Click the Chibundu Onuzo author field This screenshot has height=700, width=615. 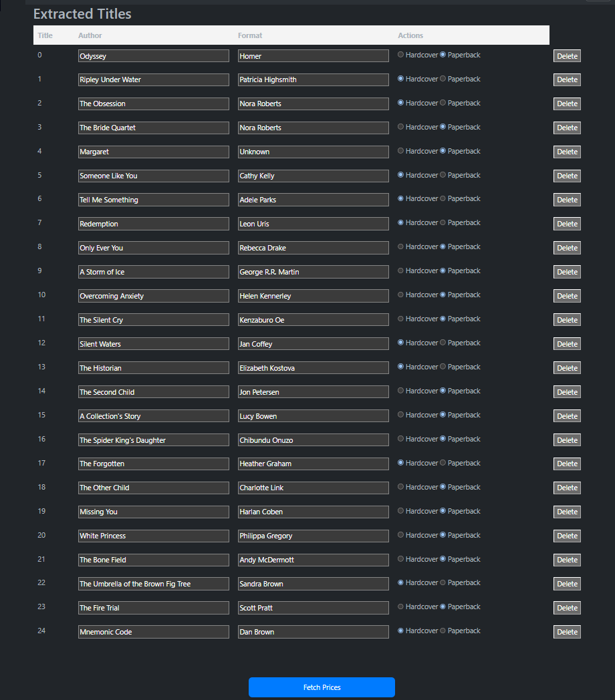314,440
